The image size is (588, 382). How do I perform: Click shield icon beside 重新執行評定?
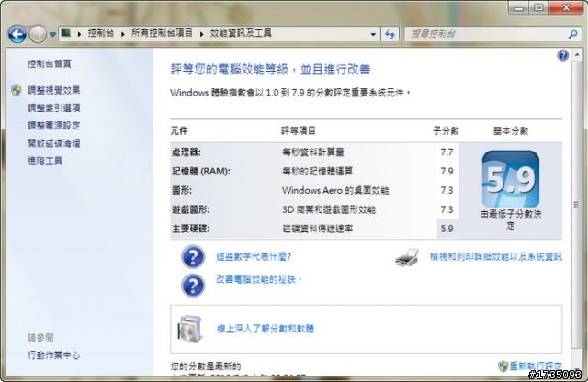503,365
